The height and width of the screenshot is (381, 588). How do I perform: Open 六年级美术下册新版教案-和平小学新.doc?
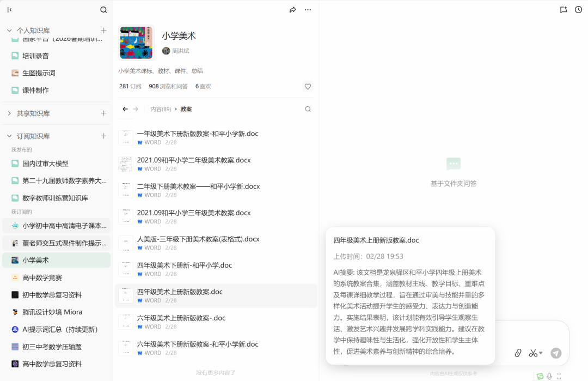[x=216, y=348]
